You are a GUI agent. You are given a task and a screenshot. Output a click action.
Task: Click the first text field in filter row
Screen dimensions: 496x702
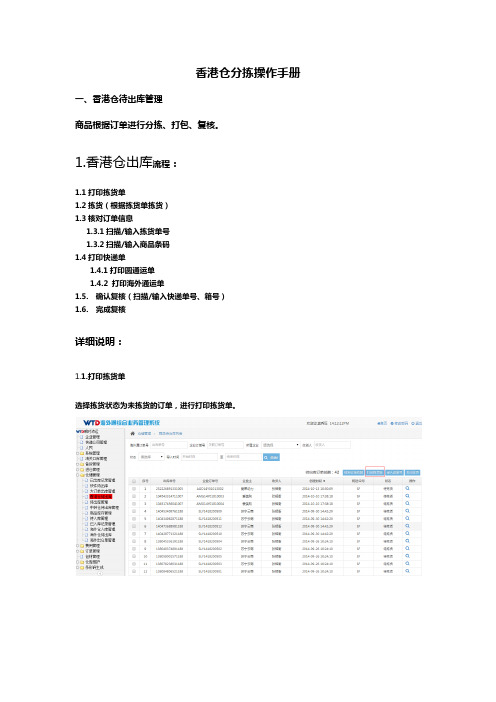point(168,445)
